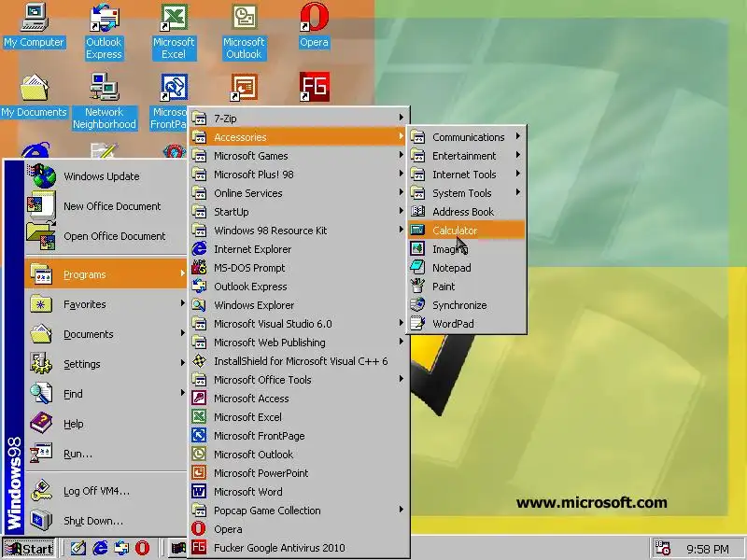Open Outlook Express desktop shortcut

104,32
